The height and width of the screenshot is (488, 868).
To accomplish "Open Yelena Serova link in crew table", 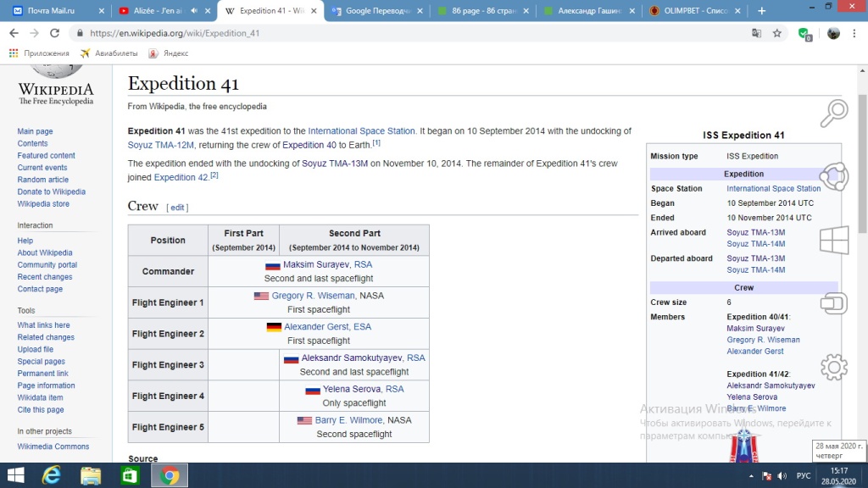I will pyautogui.click(x=352, y=389).
